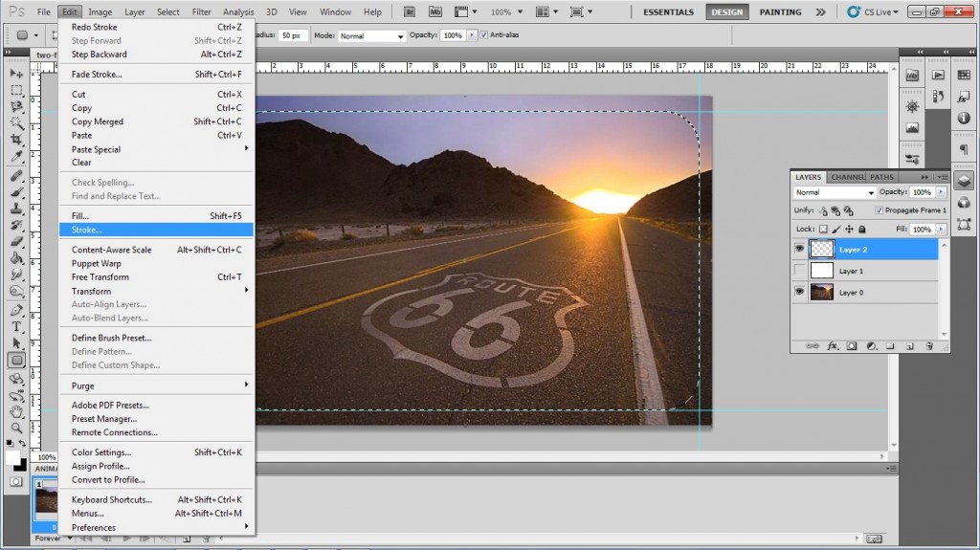Viewport: 980px width, 550px height.
Task: Select the Type tool
Action: [x=16, y=327]
